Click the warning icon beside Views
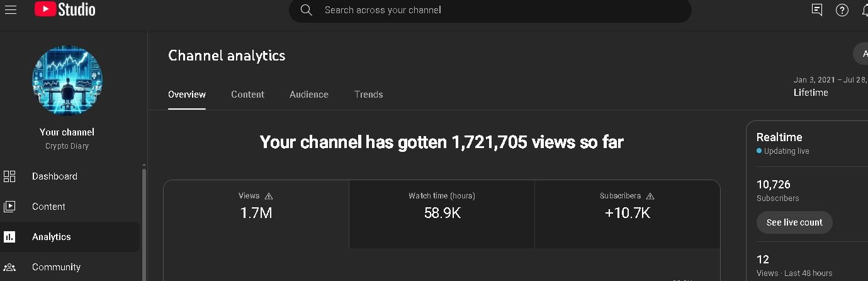The height and width of the screenshot is (281, 868). coord(269,196)
